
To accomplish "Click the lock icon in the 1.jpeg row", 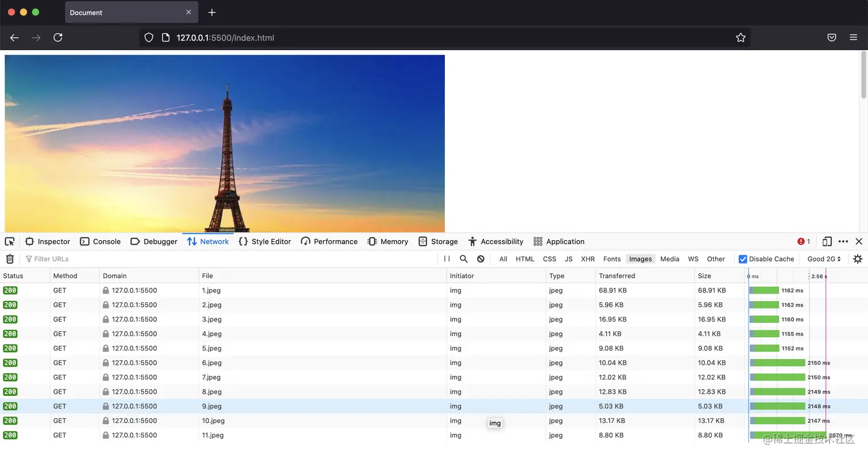I will pyautogui.click(x=106, y=290).
